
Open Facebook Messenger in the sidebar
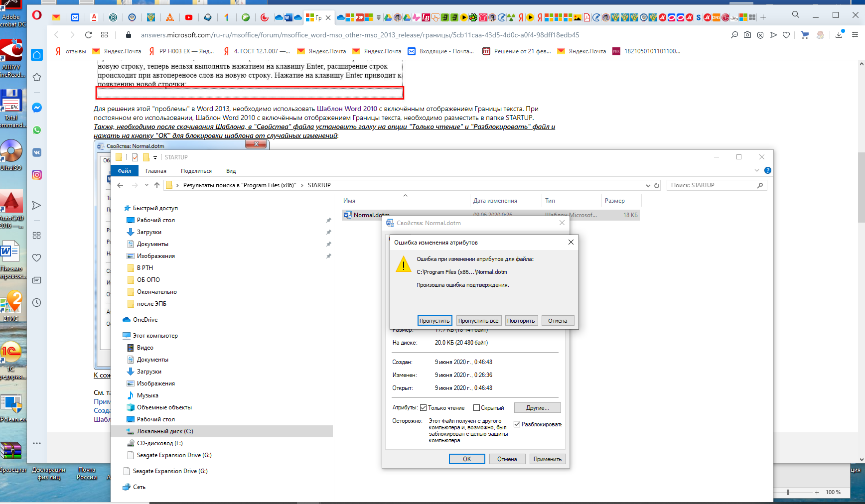coord(37,108)
